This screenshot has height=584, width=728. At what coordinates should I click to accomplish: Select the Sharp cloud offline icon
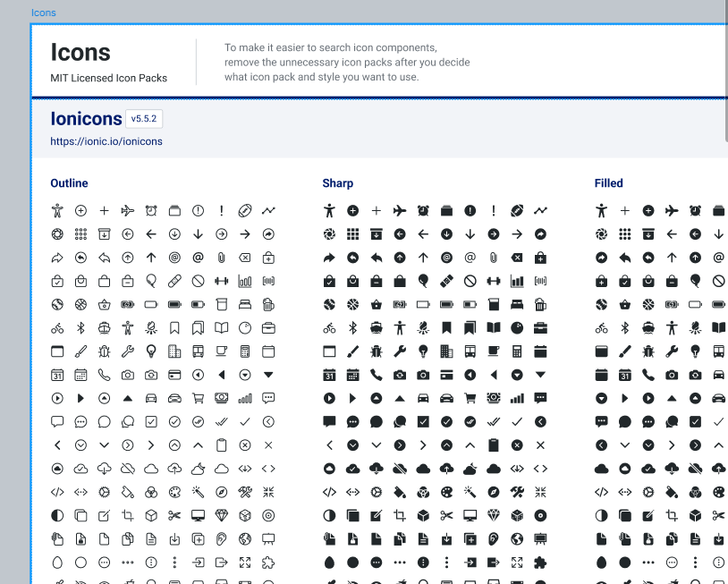coord(399,469)
